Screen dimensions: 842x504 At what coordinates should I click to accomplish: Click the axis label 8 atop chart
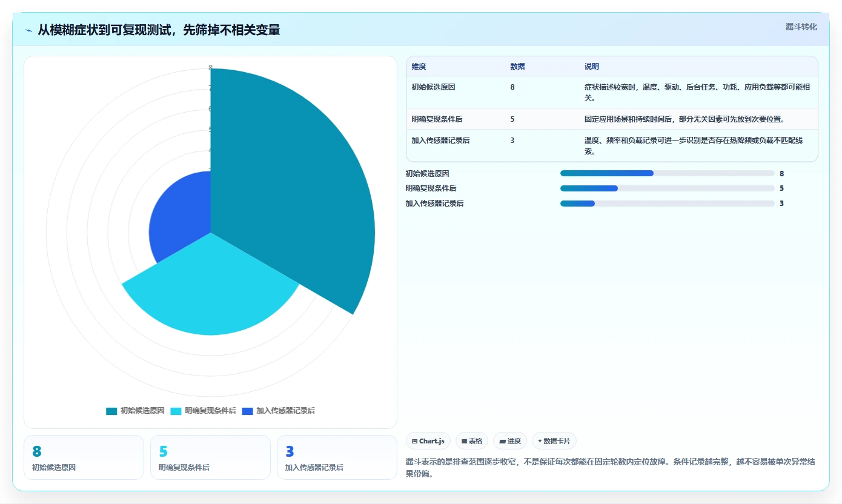(210, 67)
